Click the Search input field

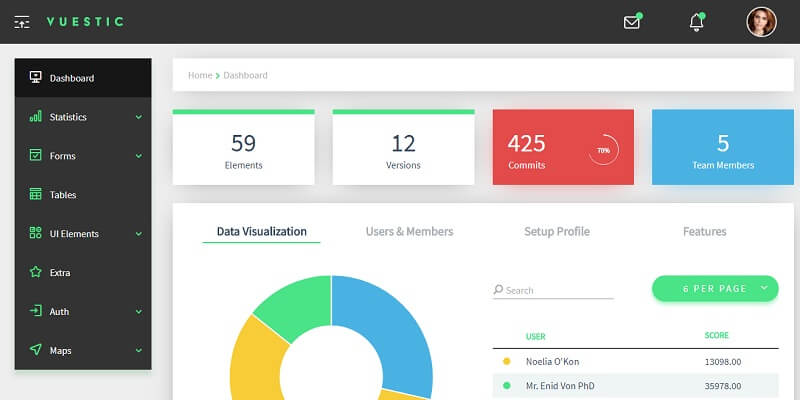point(554,290)
